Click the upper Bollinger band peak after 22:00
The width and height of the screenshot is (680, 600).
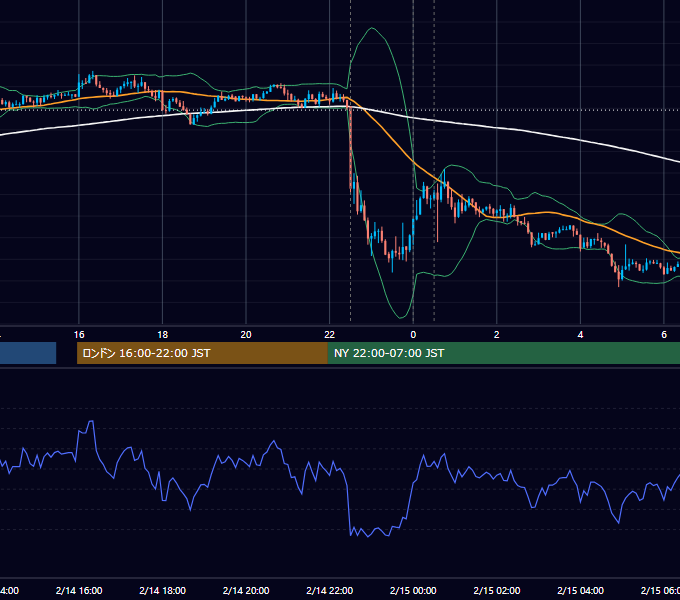pyautogui.click(x=372, y=28)
